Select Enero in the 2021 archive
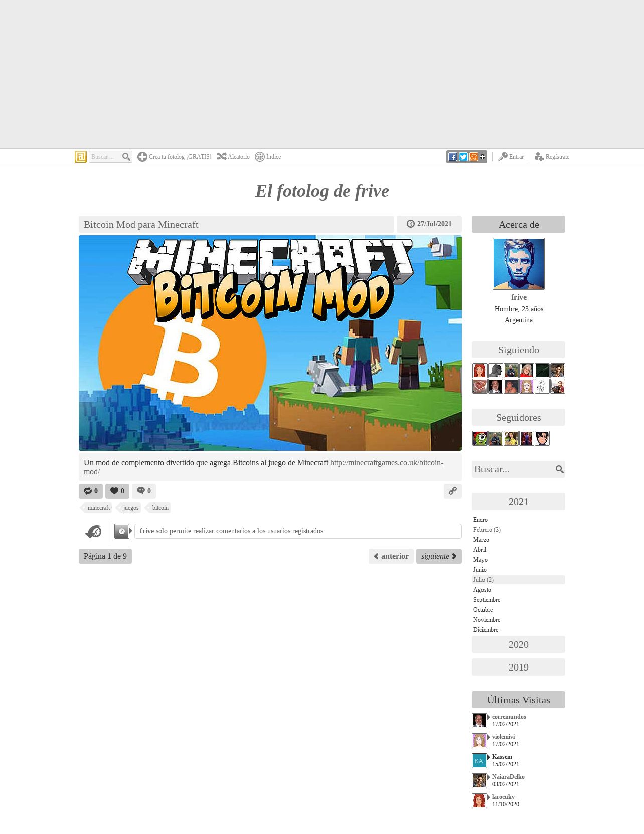 480,520
